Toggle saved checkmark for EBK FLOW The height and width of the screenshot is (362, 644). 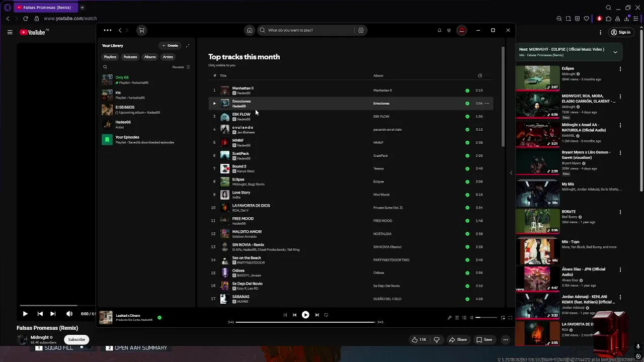pos(467,117)
